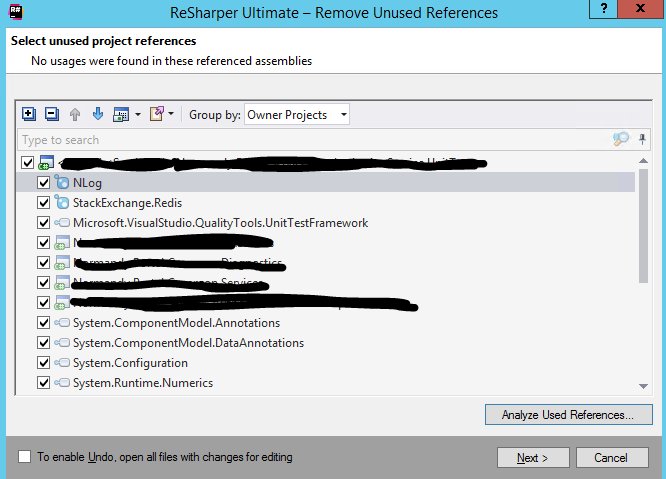Select Microsoft.VisualStudio.QualityTools.UnitTestFramework row
The width and height of the screenshot is (666, 479).
pyautogui.click(x=326, y=223)
